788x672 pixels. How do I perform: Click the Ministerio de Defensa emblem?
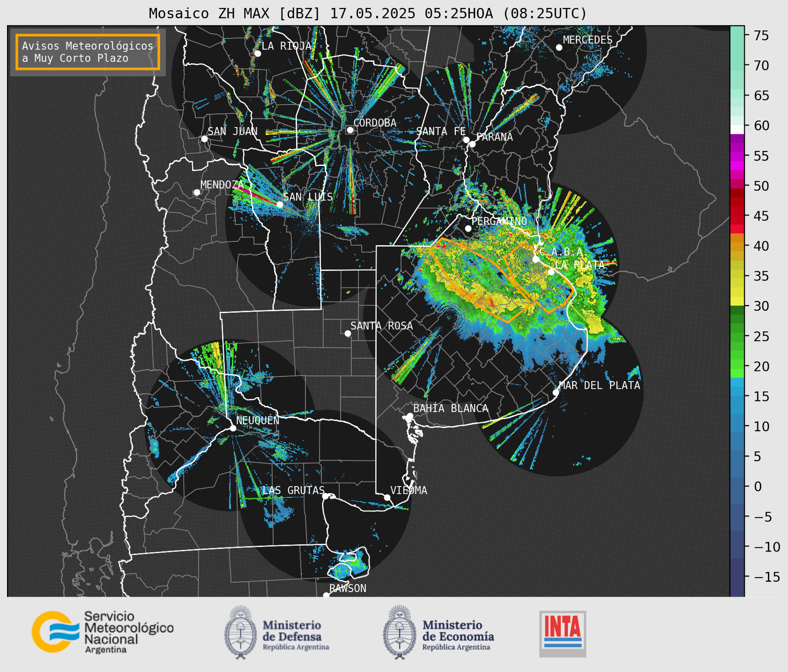coord(241,632)
